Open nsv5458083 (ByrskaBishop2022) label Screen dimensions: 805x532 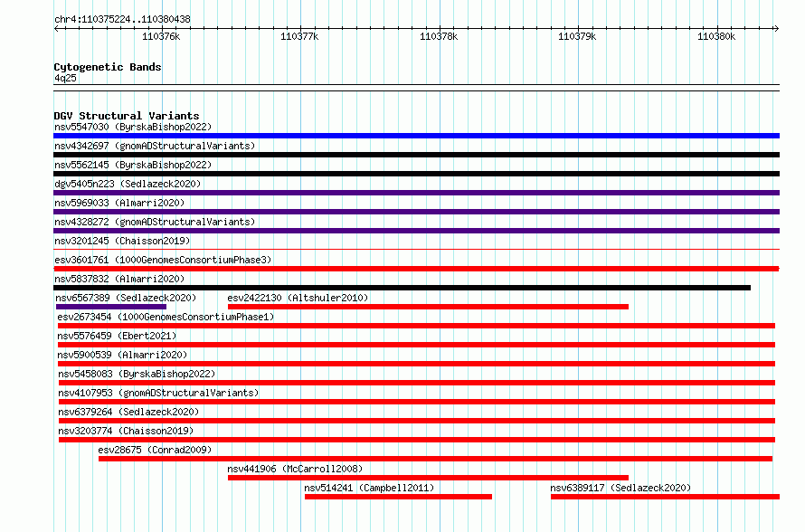(x=137, y=374)
